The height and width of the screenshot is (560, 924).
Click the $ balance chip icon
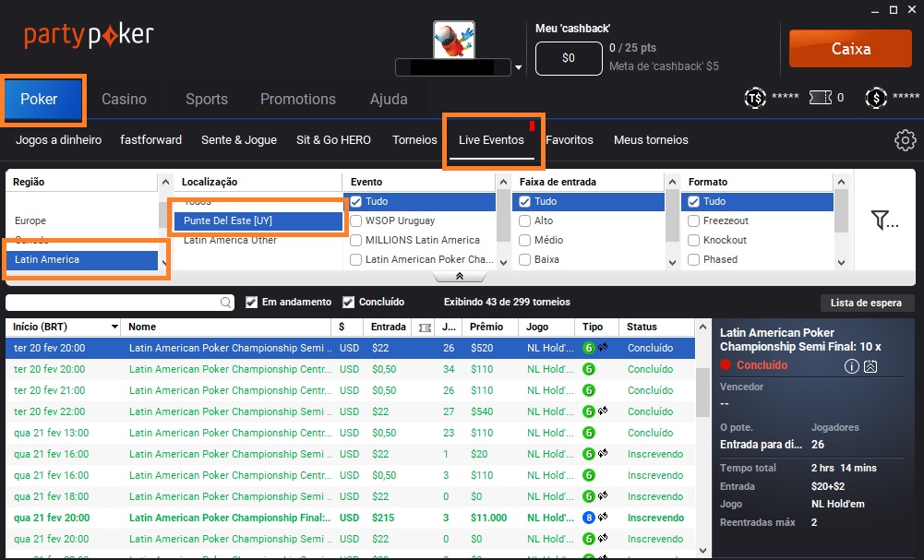tap(876, 98)
